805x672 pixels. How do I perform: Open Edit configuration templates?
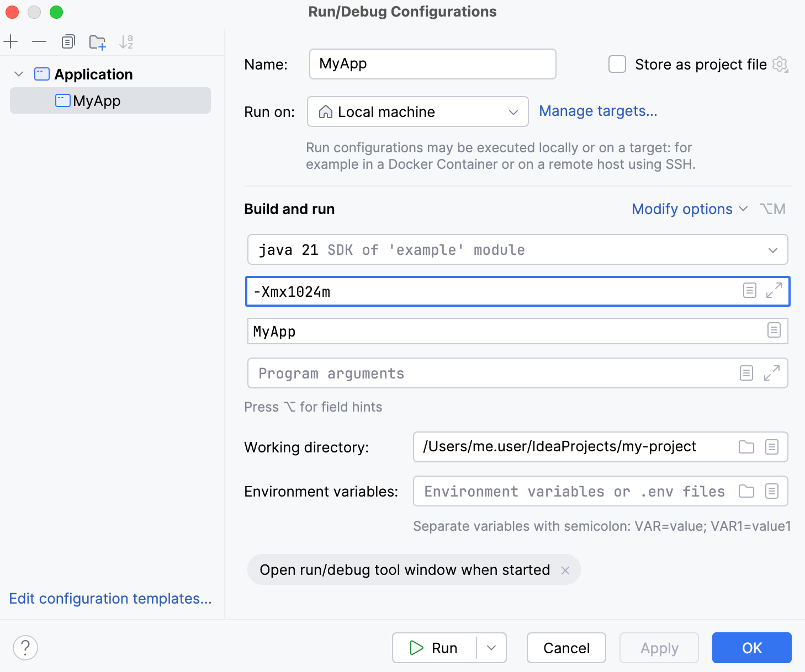click(x=110, y=599)
